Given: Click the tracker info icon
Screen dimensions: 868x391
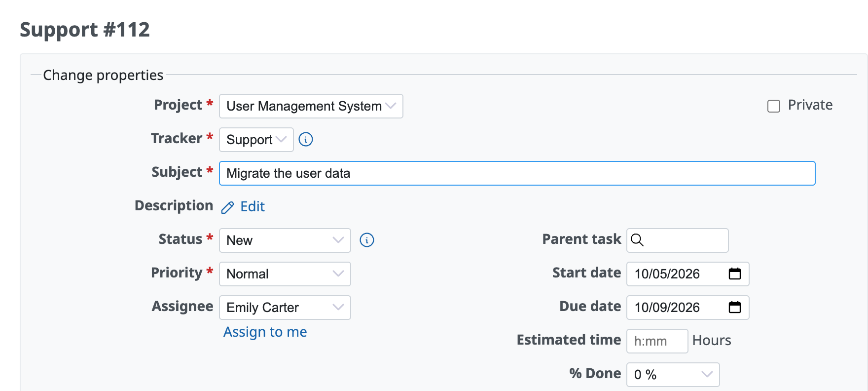Looking at the screenshot, I should (x=306, y=140).
